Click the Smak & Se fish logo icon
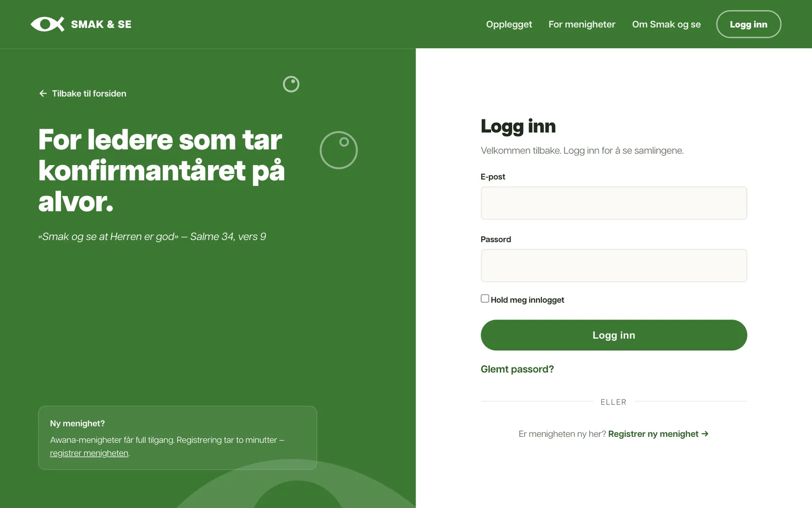Image resolution: width=812 pixels, height=508 pixels. 48,24
